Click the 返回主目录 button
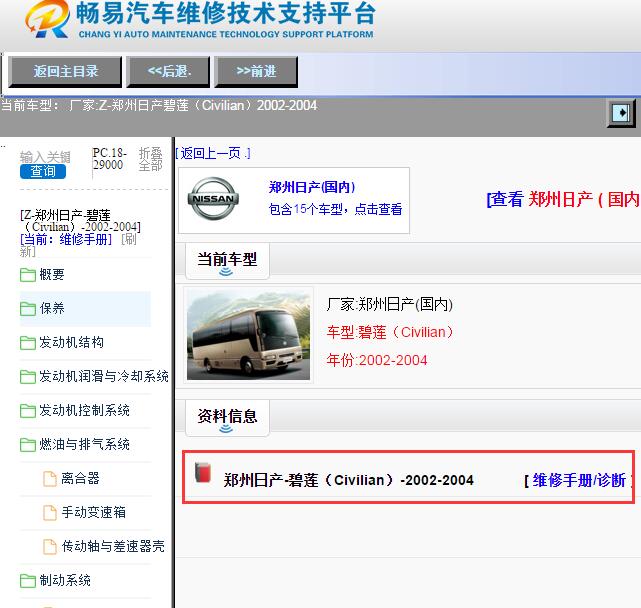Image resolution: width=641 pixels, height=608 pixels. coord(65,72)
